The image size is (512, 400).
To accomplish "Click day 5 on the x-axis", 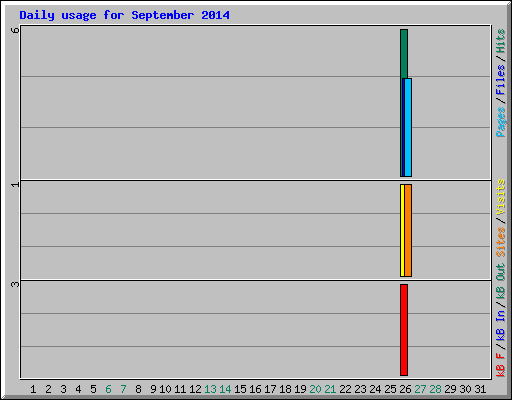I will [x=93, y=389].
